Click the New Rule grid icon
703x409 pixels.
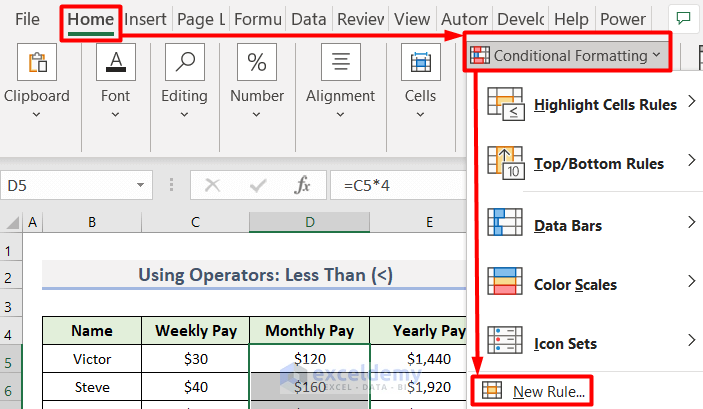click(x=491, y=391)
